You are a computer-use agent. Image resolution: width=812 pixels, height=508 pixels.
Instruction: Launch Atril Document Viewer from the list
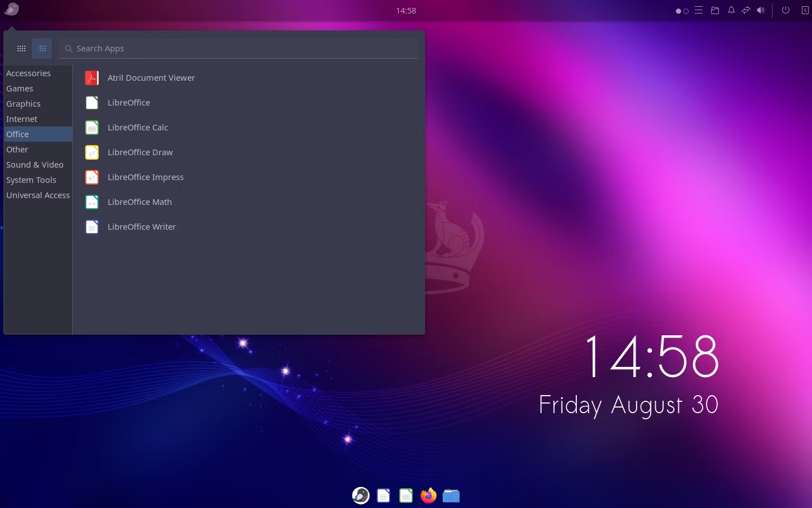coord(151,78)
